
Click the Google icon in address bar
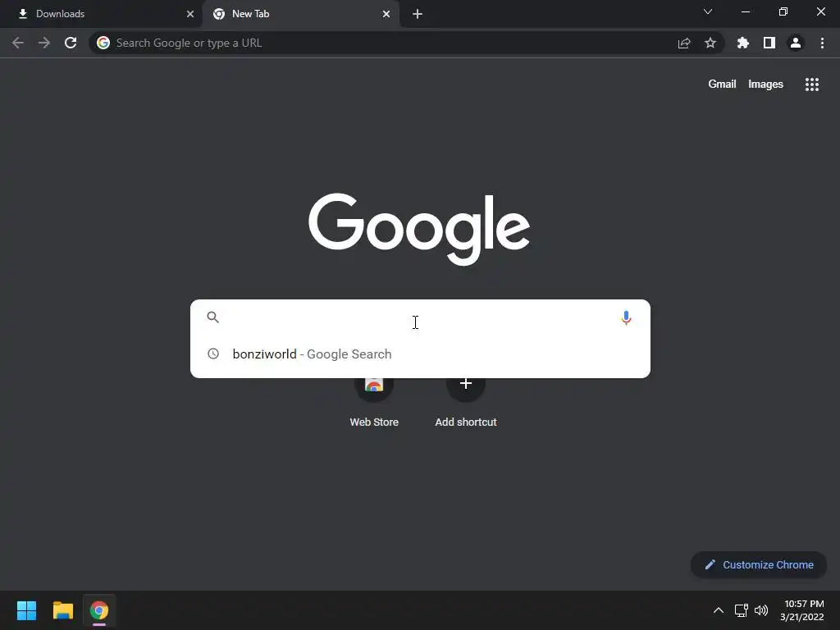pos(103,43)
